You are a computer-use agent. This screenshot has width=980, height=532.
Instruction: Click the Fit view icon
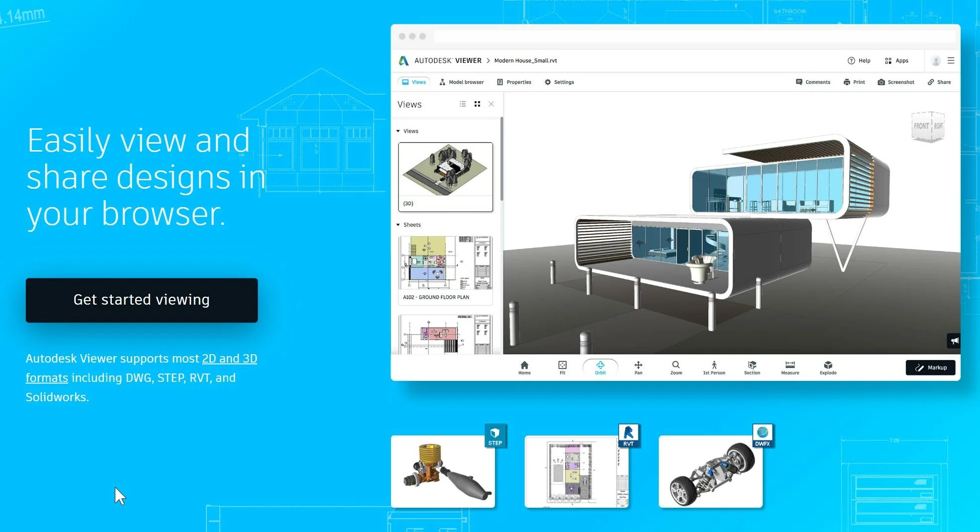pos(562,367)
